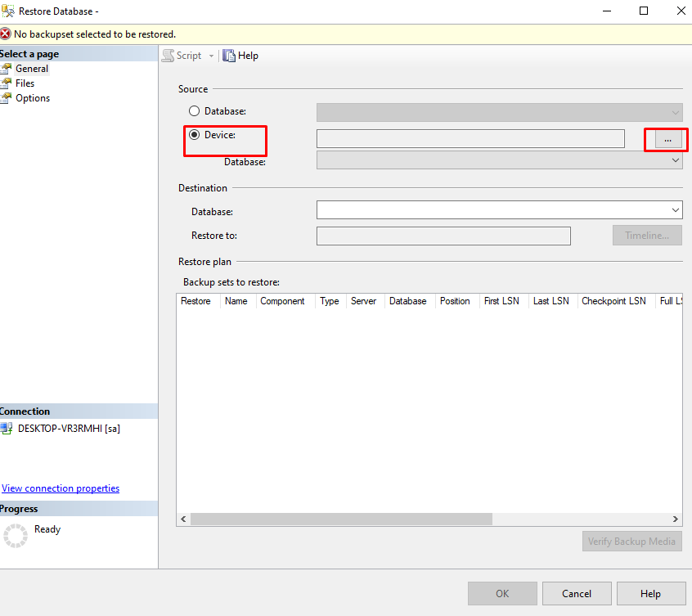The image size is (692, 616).
Task: Click the ellipsis browse device button
Action: (667, 141)
